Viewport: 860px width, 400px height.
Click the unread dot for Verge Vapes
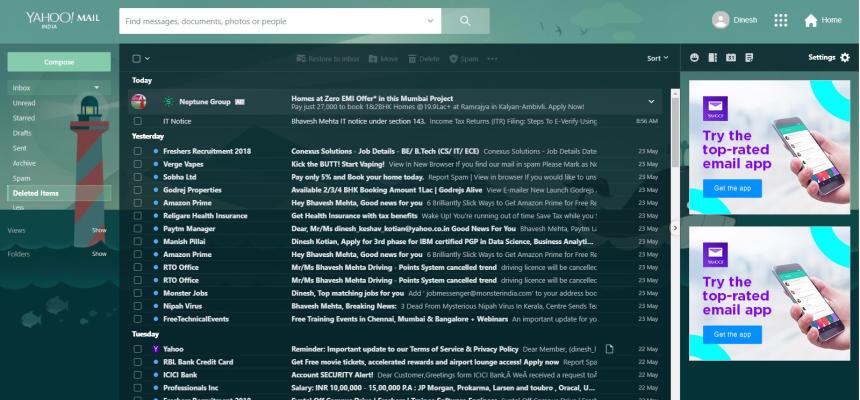point(156,164)
